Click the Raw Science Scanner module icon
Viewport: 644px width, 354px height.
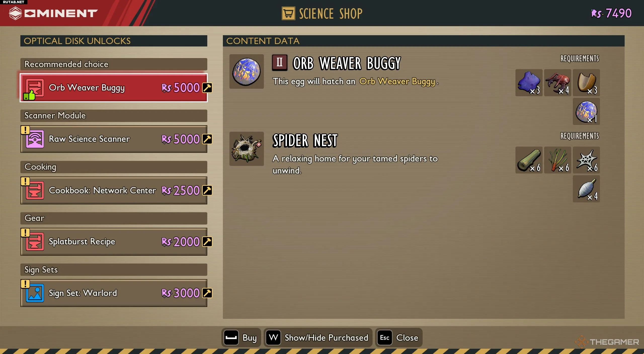point(35,139)
